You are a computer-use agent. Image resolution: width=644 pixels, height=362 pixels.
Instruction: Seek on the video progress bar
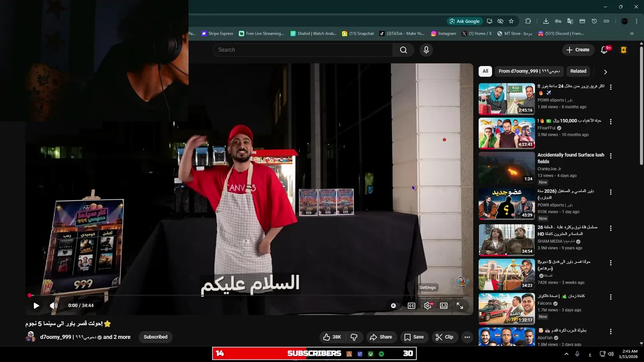click(x=250, y=296)
